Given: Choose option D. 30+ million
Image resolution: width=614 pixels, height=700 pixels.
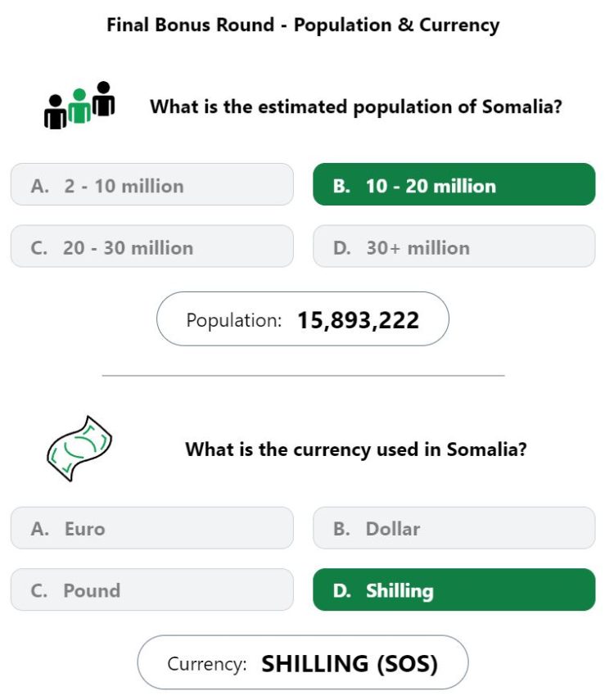Looking at the screenshot, I should point(454,246).
